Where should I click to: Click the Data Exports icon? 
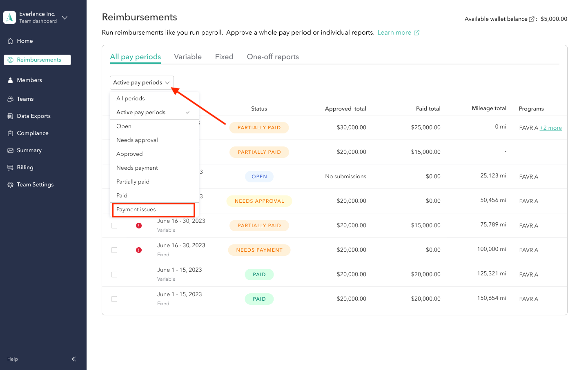[10, 116]
